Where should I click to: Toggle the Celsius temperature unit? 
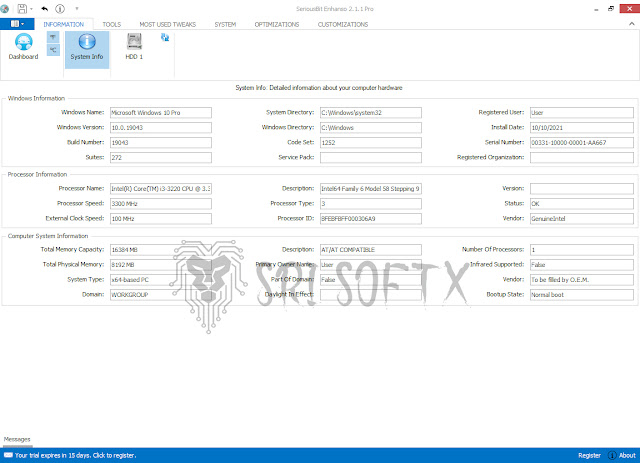[x=53, y=50]
